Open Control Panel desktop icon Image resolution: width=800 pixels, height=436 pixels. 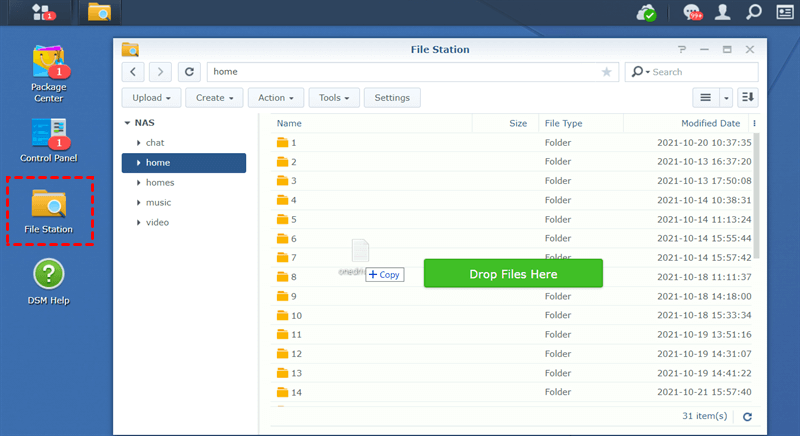pos(48,138)
